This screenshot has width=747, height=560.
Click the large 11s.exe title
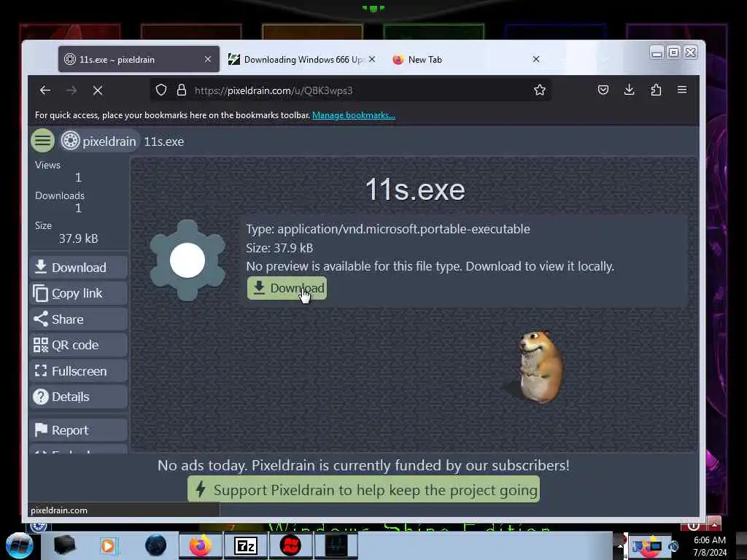click(x=415, y=190)
